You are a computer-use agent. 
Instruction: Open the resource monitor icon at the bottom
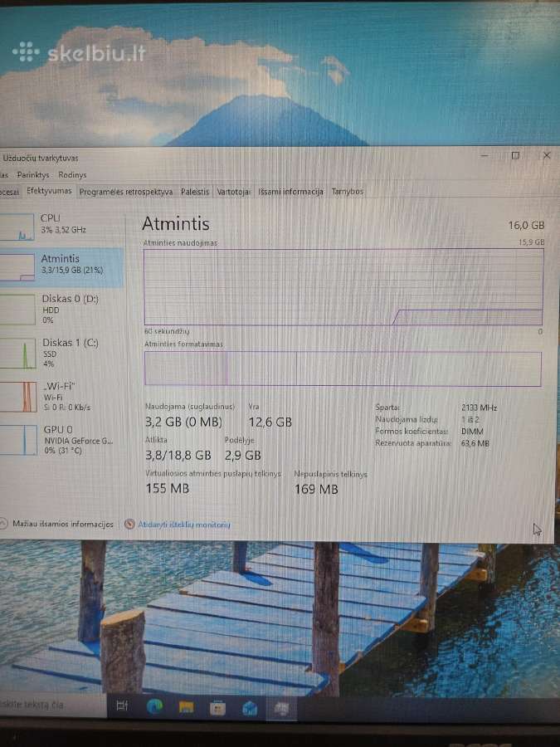[x=129, y=524]
